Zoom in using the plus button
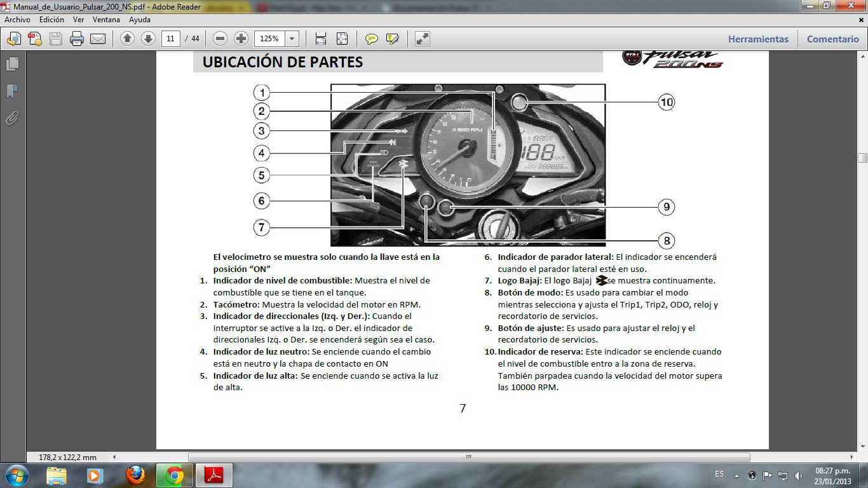868x488 pixels. 241,39
